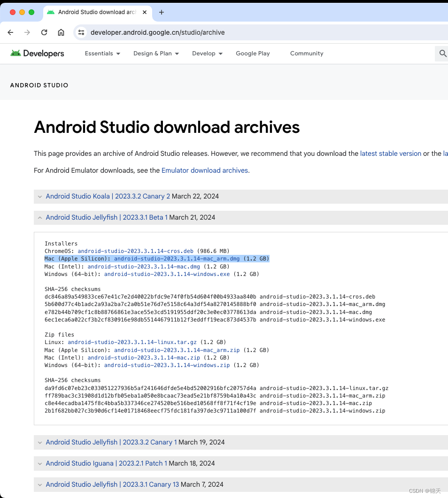Download the Intel mac.dmg installer
Screen dimensions: 448x498
pyautogui.click(x=144, y=267)
